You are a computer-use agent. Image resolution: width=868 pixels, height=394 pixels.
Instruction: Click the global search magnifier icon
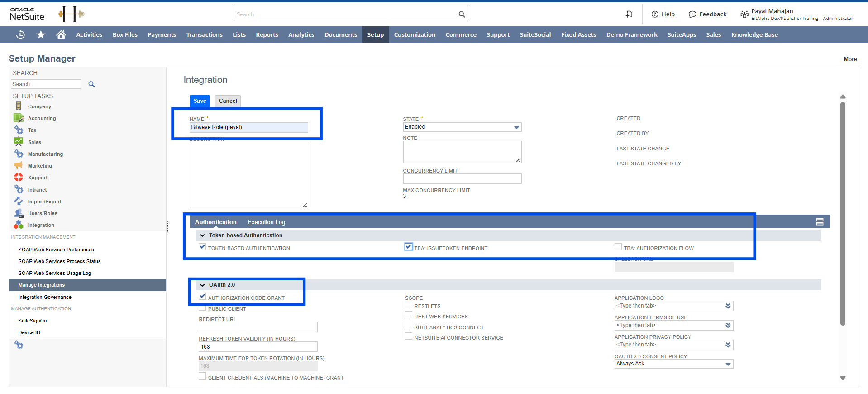[x=462, y=14]
